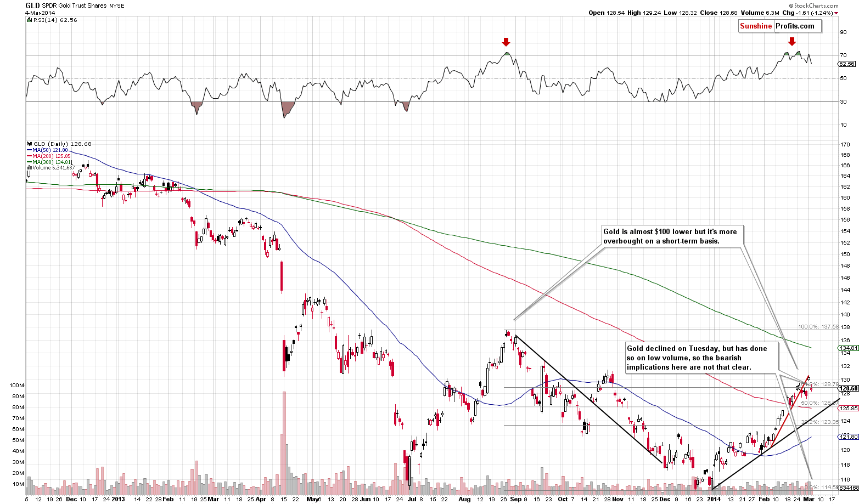Click the green RSI indicator icon

29,20
